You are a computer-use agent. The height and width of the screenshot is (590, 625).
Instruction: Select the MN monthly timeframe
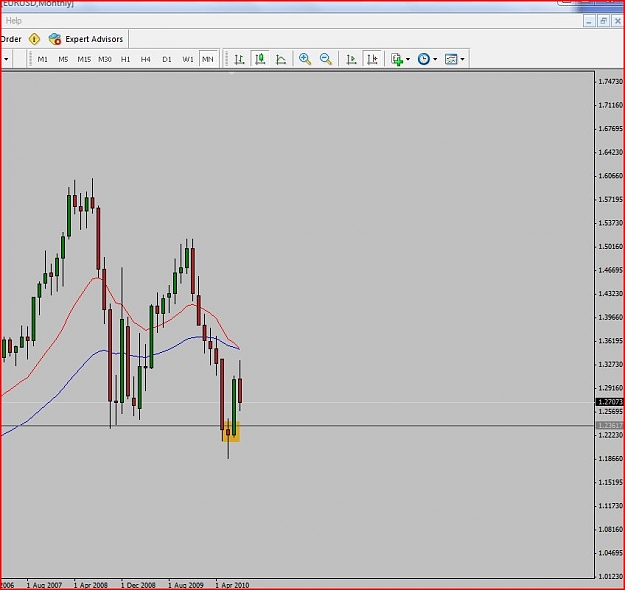208,59
